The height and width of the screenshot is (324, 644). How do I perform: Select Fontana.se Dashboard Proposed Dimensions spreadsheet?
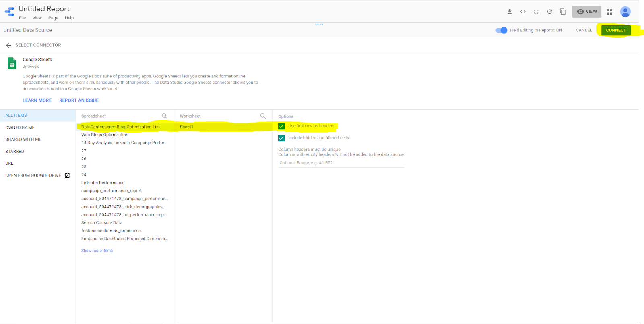point(125,239)
